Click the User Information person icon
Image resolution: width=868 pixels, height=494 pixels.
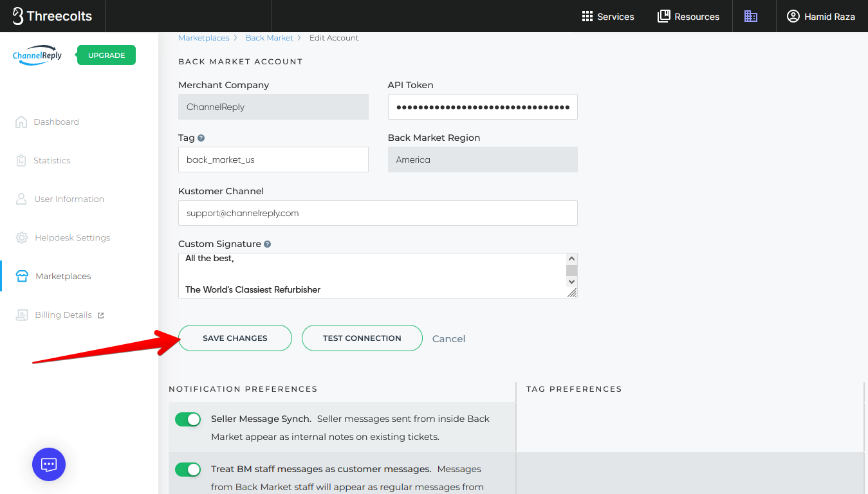click(x=21, y=199)
